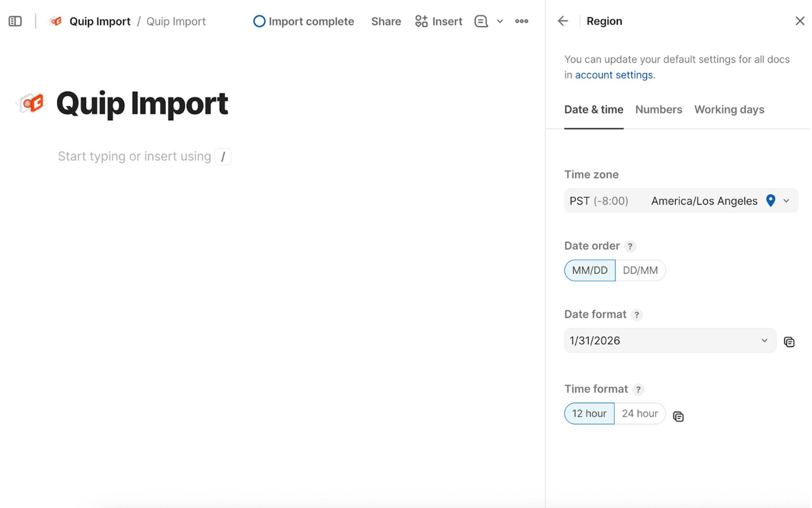The image size is (812, 508).
Task: Expand the chevron beside the comments icon
Action: (x=500, y=21)
